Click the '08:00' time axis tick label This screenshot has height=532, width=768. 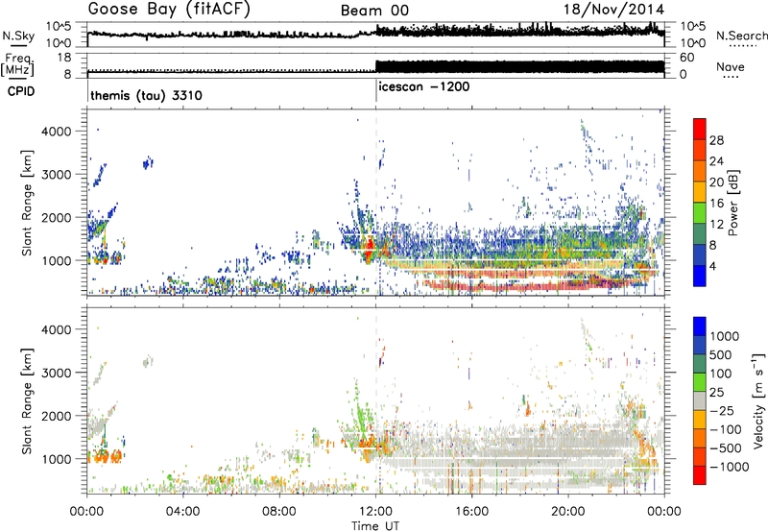click(279, 512)
